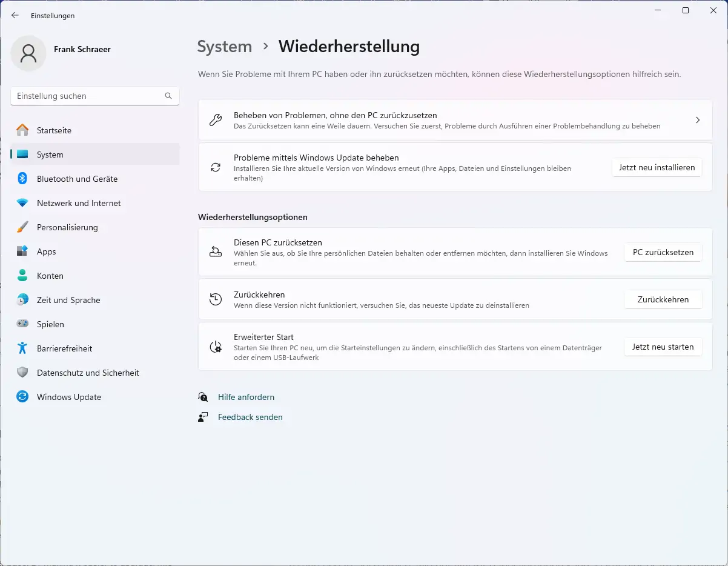The width and height of the screenshot is (728, 566).
Task: Click the Hilfe anfordern help icon
Action: click(203, 397)
